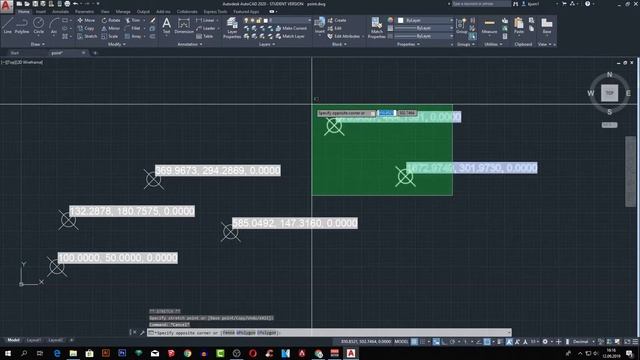This screenshot has width=640, height=360.
Task: Click the Leader tool
Action: click(x=206, y=28)
